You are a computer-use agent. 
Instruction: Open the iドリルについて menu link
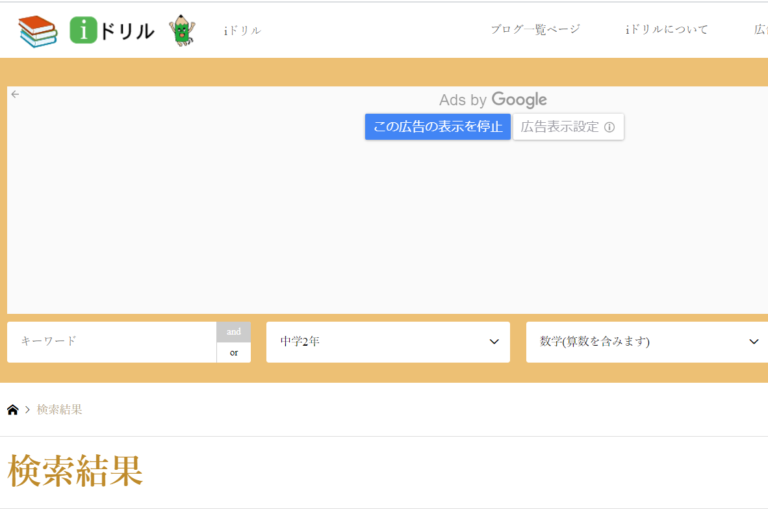coord(666,29)
